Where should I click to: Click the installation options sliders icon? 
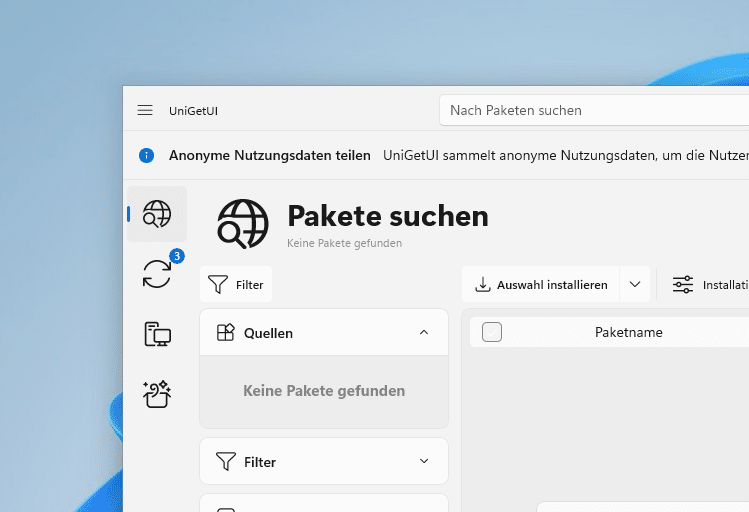[x=683, y=284]
